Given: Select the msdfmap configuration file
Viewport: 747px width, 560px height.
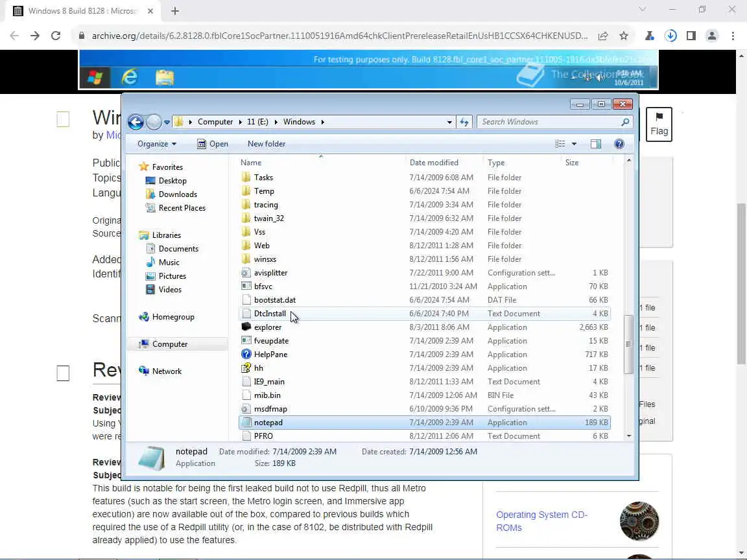Looking at the screenshot, I should (424, 409).
